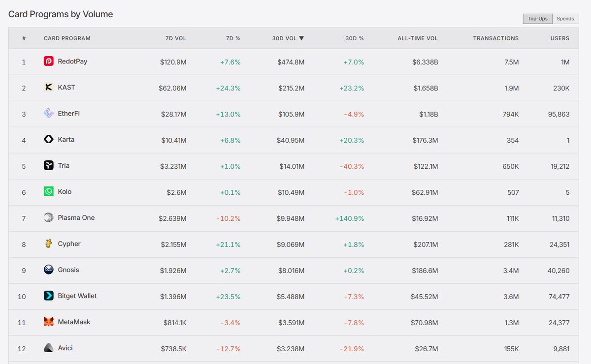
Task: Click the RedotPay logo icon
Action: tap(48, 61)
